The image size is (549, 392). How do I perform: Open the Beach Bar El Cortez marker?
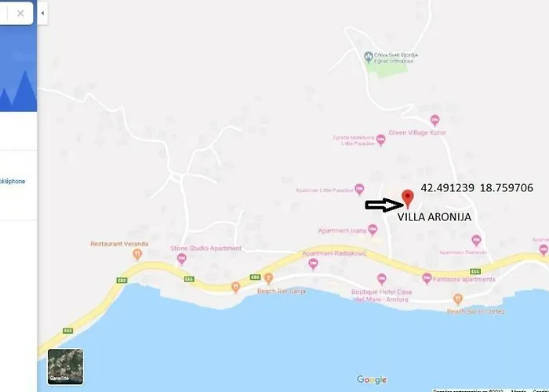458,299
